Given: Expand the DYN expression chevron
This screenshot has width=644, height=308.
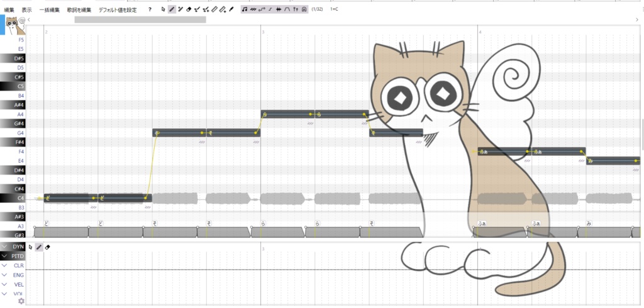Looking at the screenshot, I should 4,246.
